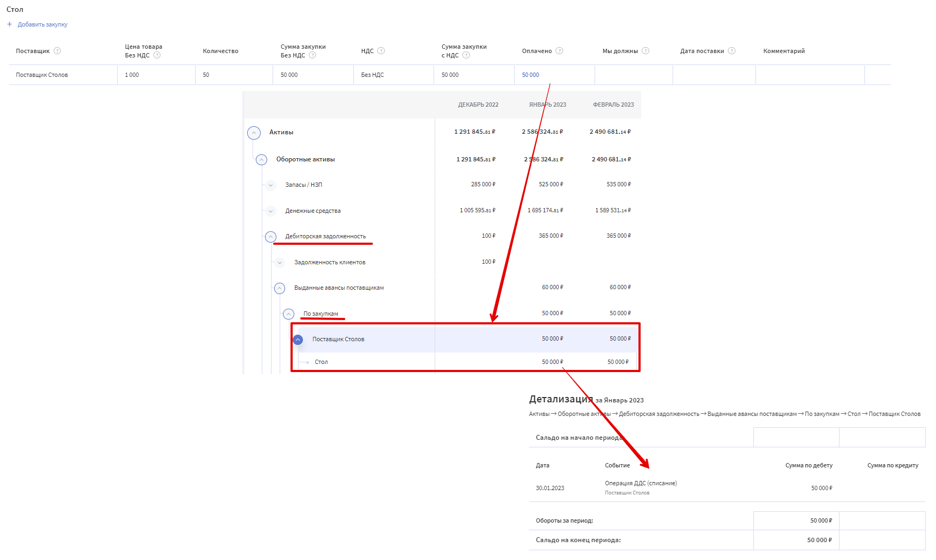This screenshot has width=936, height=560.
Task: Click По закупкам in the details breadcrumb
Action: 822,414
